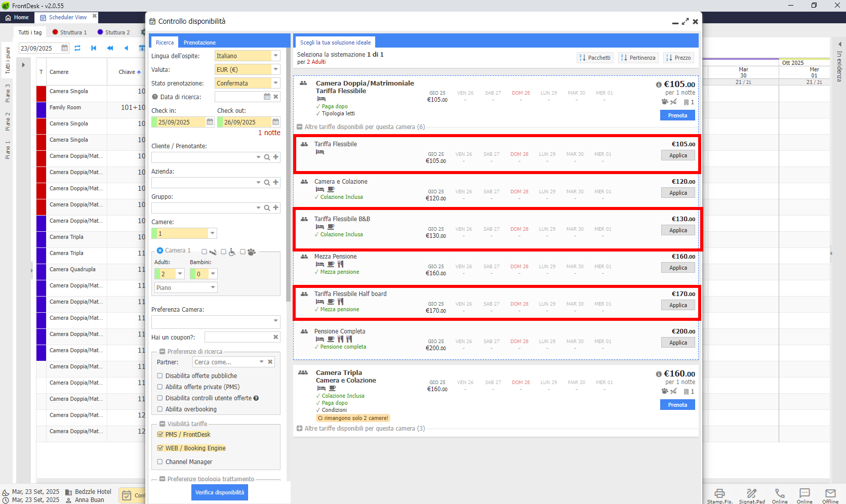Expand Altre tariffe for Camera Tripla
This screenshot has width=846, height=504.
(300, 429)
